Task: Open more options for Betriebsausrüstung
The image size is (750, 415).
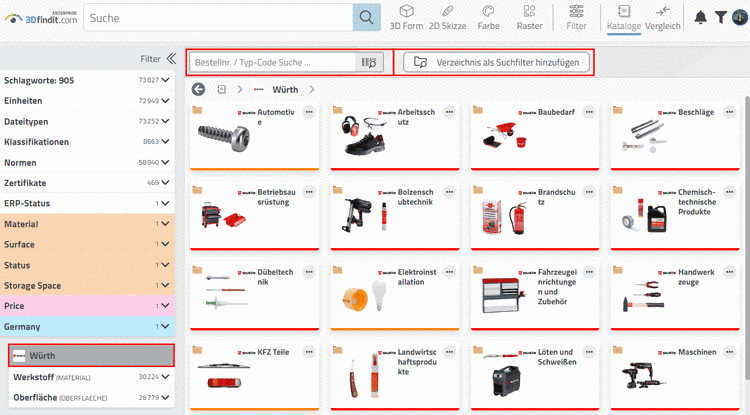Action: click(x=309, y=192)
